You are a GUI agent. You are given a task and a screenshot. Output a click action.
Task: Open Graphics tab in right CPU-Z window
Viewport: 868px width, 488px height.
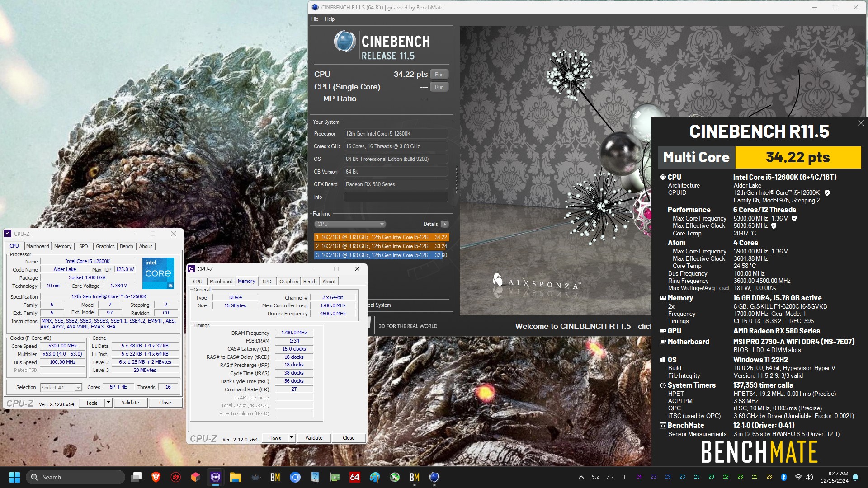coord(288,282)
